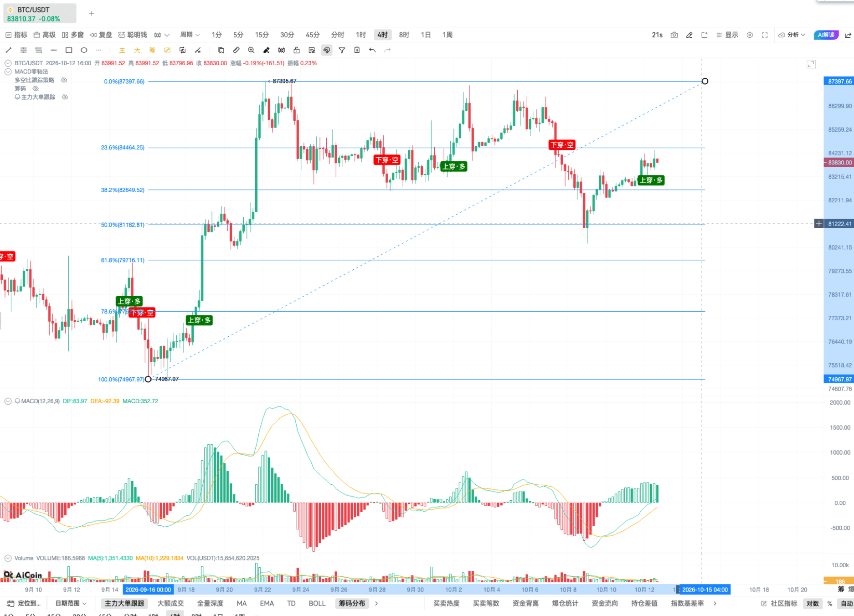Collapse the MACD(12,26,9) indicator panel
854x616 pixels.
click(8, 401)
